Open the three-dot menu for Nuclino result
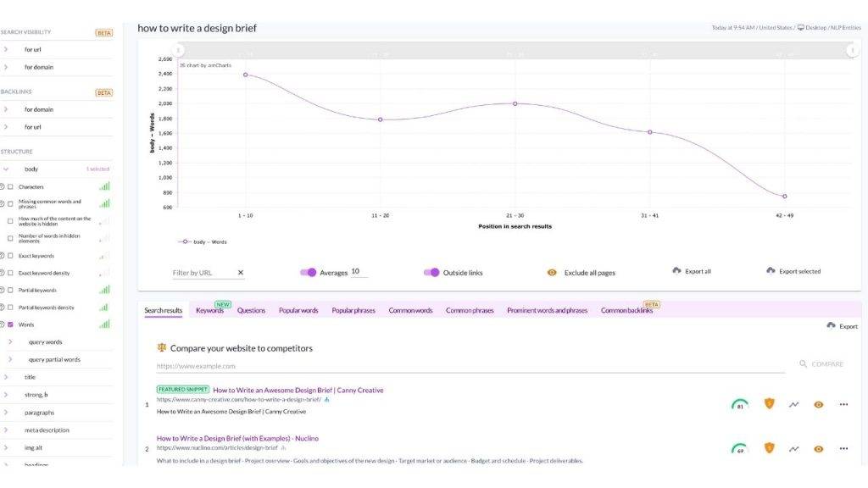Viewport: 868px width, 488px height. [843, 449]
